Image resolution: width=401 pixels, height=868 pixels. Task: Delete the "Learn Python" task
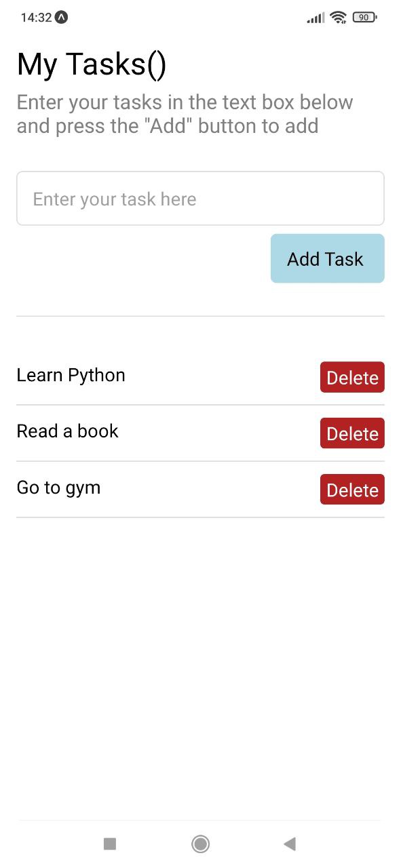(x=352, y=377)
